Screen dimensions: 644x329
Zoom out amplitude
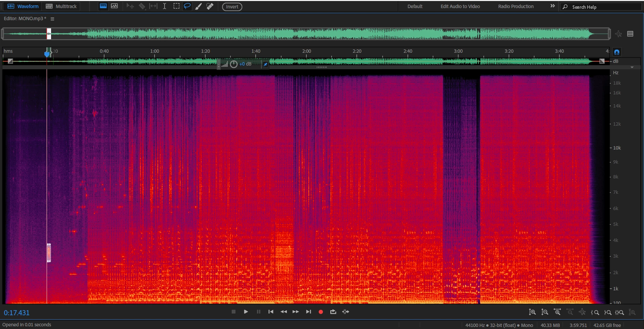coord(545,312)
